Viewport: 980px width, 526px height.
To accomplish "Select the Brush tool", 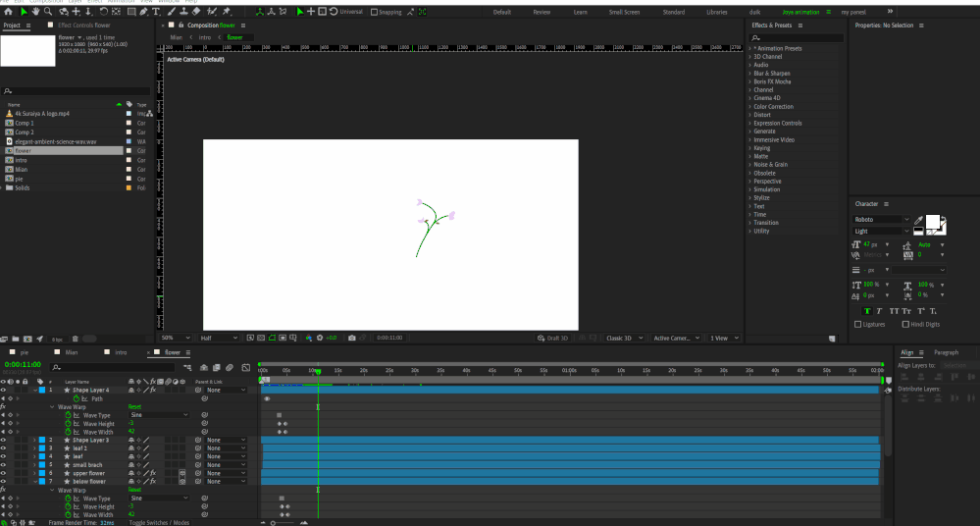I will [172, 11].
